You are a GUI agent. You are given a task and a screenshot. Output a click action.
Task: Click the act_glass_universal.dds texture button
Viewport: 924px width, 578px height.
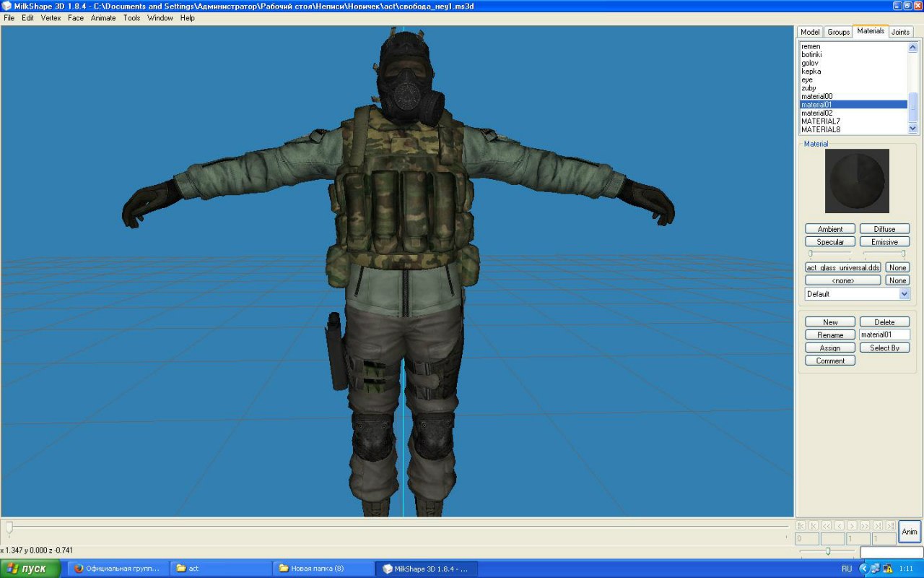click(x=843, y=267)
